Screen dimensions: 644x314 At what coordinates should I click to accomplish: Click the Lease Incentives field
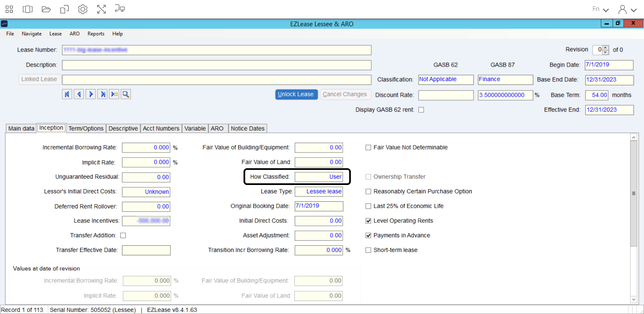coord(146,221)
